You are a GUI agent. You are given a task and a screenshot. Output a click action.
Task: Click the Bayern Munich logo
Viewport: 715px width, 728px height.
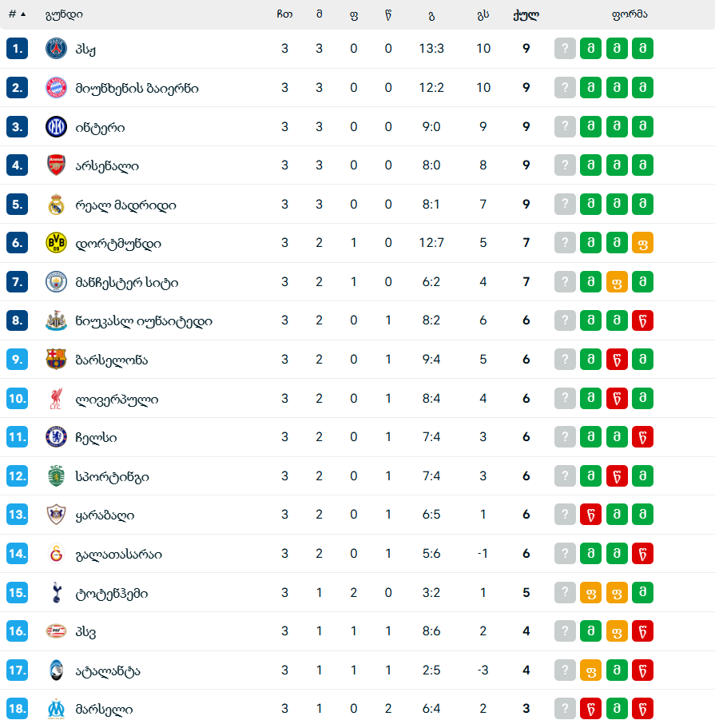pos(56,88)
